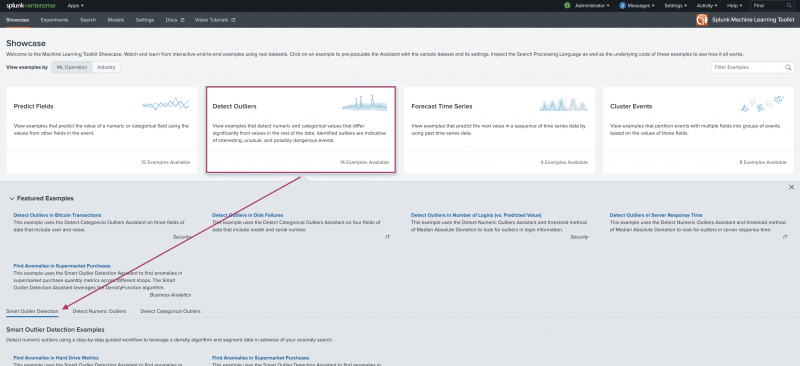Image resolution: width=800 pixels, height=366 pixels.
Task: Click the Machine Learning Toolkit app icon
Action: tap(702, 19)
